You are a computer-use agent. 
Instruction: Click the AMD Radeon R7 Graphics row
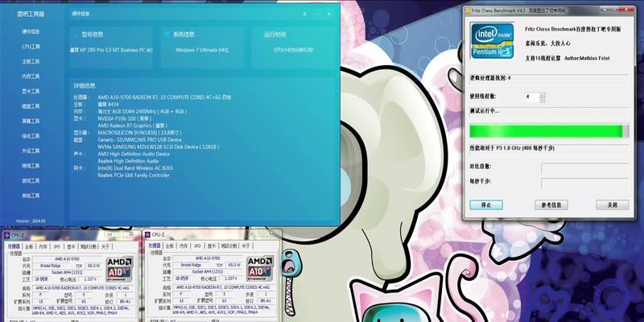(132, 126)
